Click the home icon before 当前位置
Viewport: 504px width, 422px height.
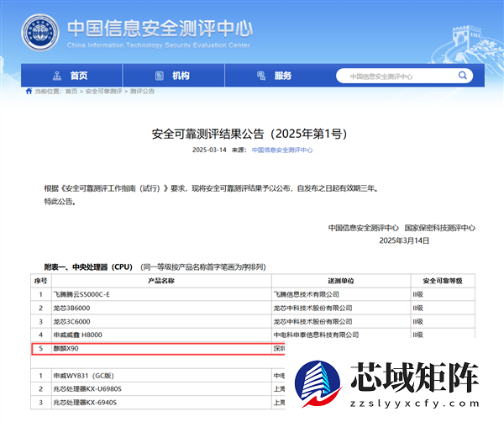(28, 91)
